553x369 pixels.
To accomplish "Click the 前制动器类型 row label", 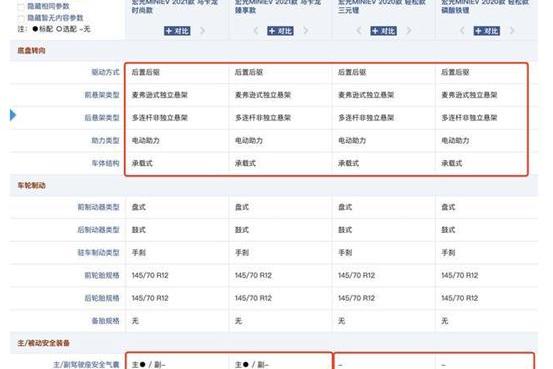I will [98, 207].
